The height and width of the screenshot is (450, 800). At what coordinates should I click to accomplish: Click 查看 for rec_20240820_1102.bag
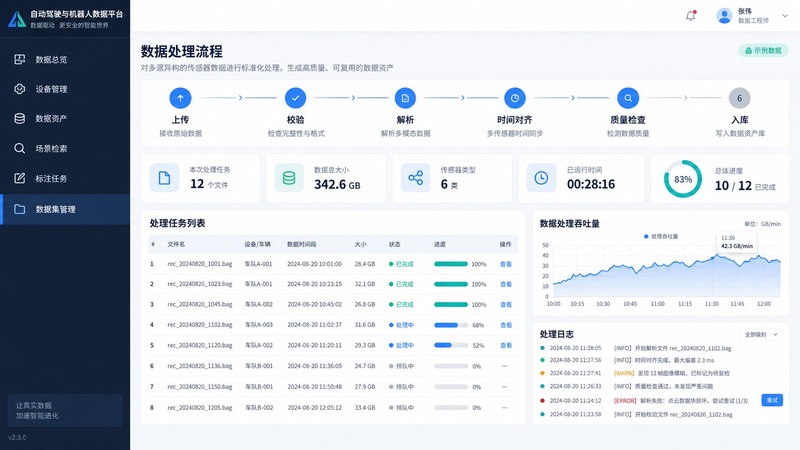[x=506, y=325]
